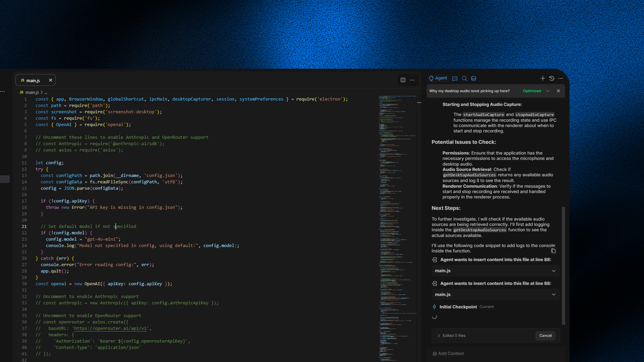Click the split editor icon
The image size is (644, 362).
point(403,80)
